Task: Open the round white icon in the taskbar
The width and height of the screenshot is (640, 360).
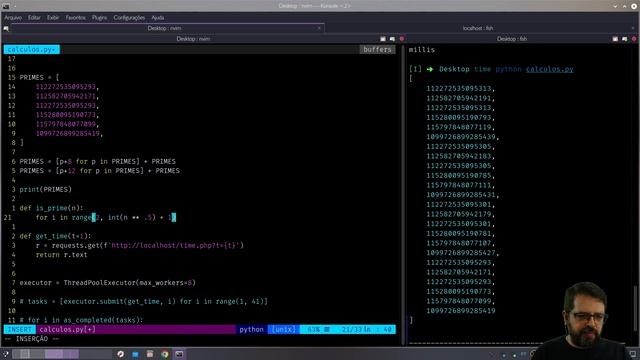Action: coord(120,354)
